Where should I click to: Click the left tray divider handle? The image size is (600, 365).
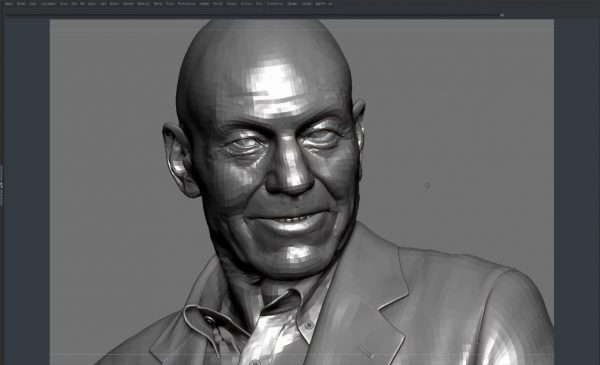tap(2, 185)
